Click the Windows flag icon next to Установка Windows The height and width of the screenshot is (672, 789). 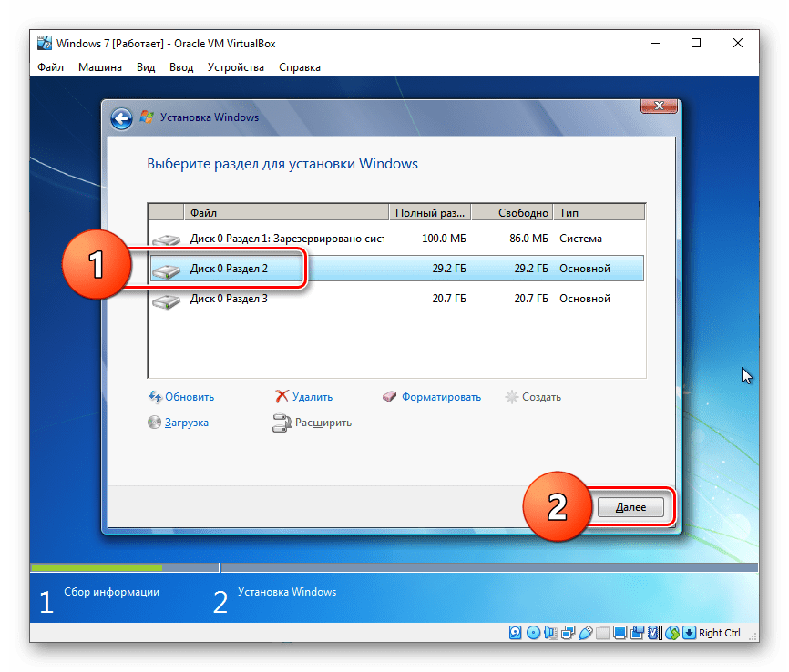(147, 117)
